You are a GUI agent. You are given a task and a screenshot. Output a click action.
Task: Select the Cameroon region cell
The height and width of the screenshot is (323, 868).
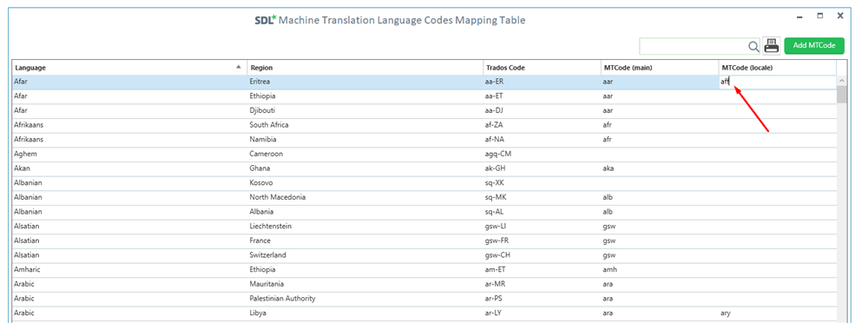coord(365,154)
